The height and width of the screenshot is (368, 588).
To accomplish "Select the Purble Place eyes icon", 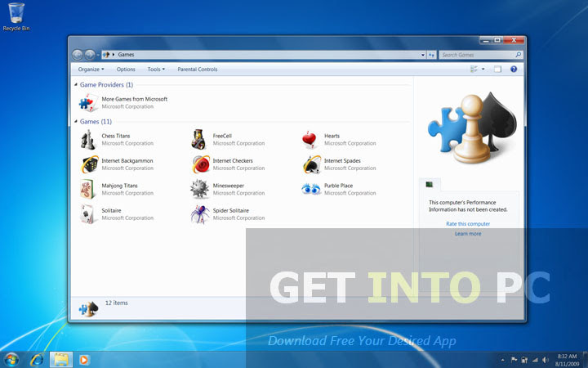I will (311, 189).
